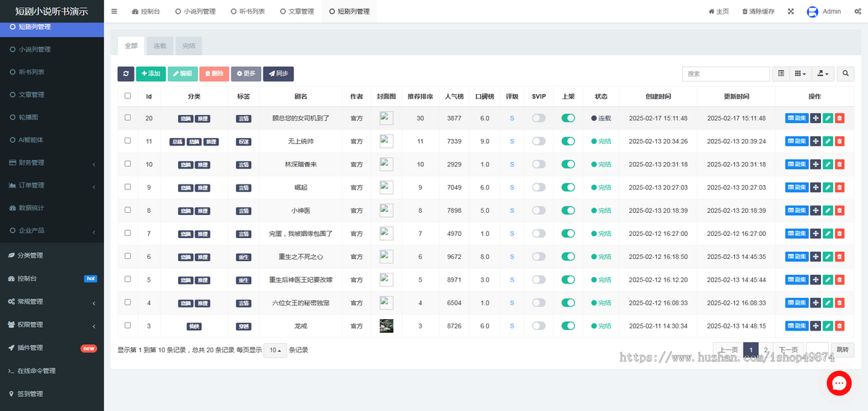868x411 pixels.
Task: Open the 更多 actions button
Action: (x=246, y=74)
